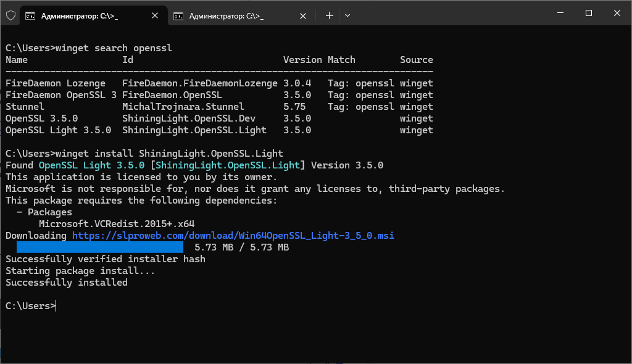
Task: Click 'Stunnel' name entry
Action: pos(25,107)
